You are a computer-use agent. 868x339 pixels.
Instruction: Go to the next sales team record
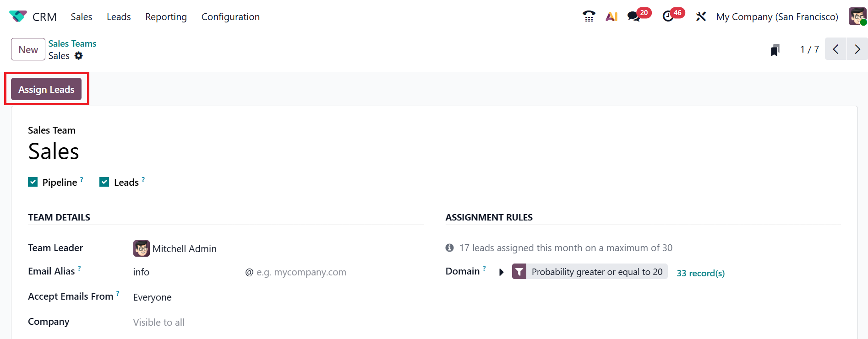857,49
